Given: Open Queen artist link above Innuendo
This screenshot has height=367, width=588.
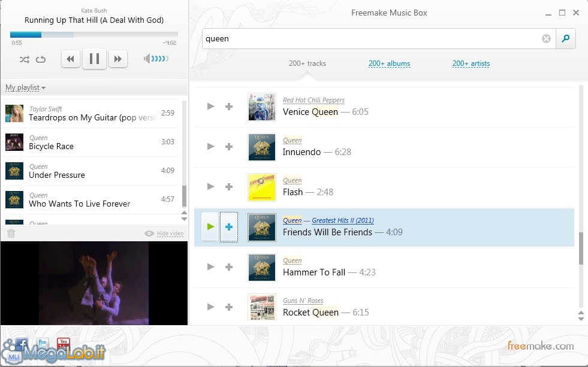Looking at the screenshot, I should 292,141.
